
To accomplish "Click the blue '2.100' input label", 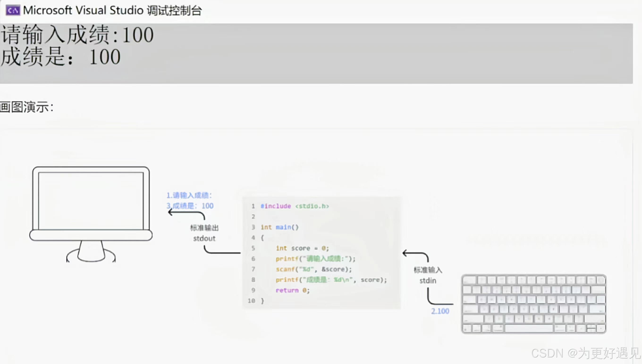I will pos(440,311).
